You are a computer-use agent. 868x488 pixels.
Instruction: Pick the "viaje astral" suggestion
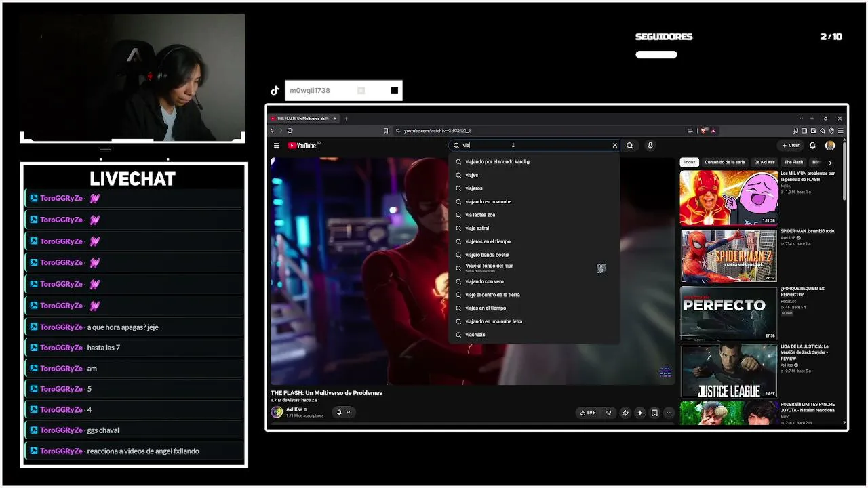pyautogui.click(x=534, y=228)
